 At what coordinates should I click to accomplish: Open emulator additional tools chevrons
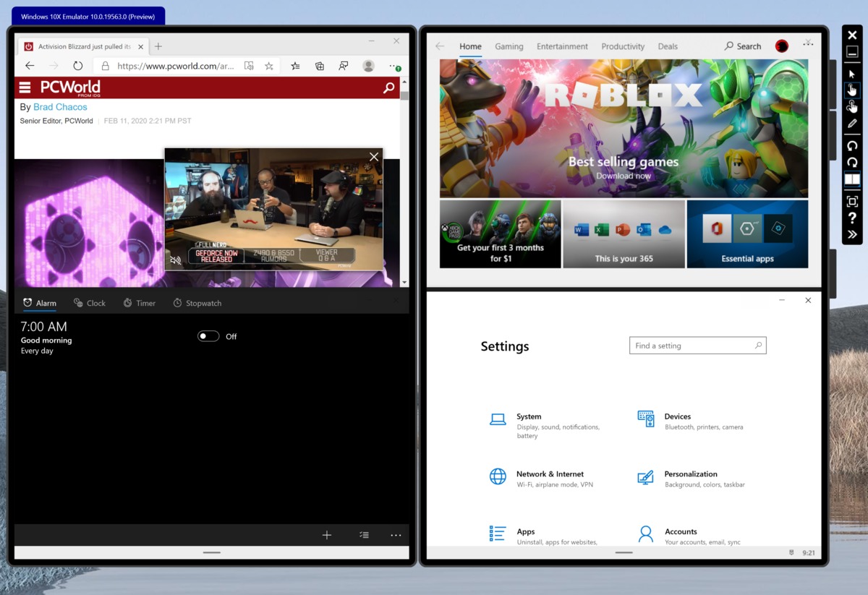click(852, 234)
